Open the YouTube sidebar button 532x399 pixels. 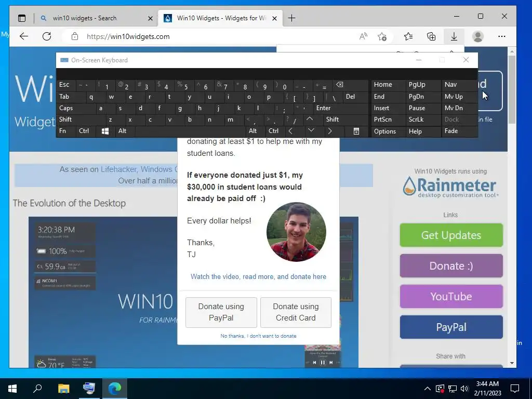pyautogui.click(x=451, y=297)
